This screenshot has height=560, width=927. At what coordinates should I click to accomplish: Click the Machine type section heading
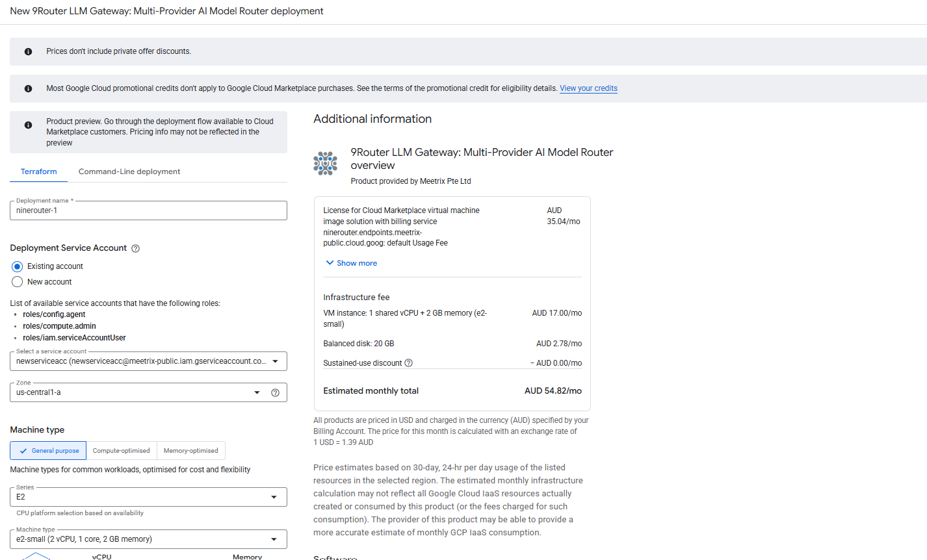37,430
